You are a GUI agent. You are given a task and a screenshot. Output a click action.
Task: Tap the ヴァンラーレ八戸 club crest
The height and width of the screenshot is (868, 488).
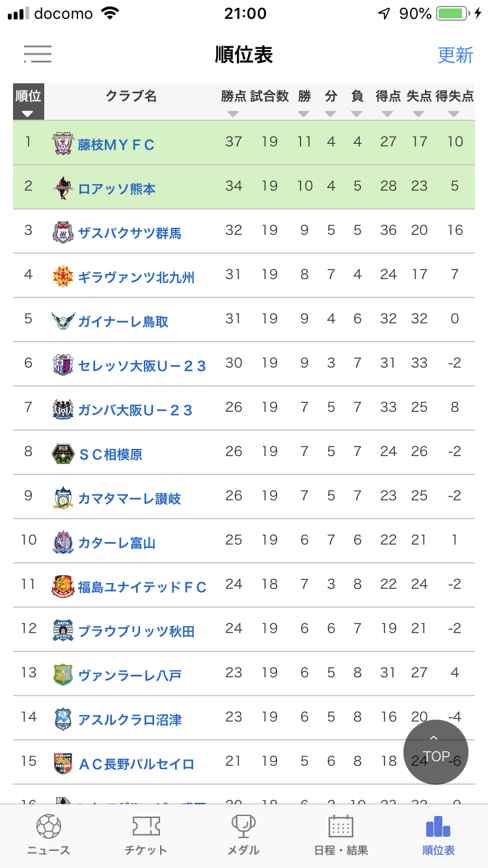(x=63, y=675)
